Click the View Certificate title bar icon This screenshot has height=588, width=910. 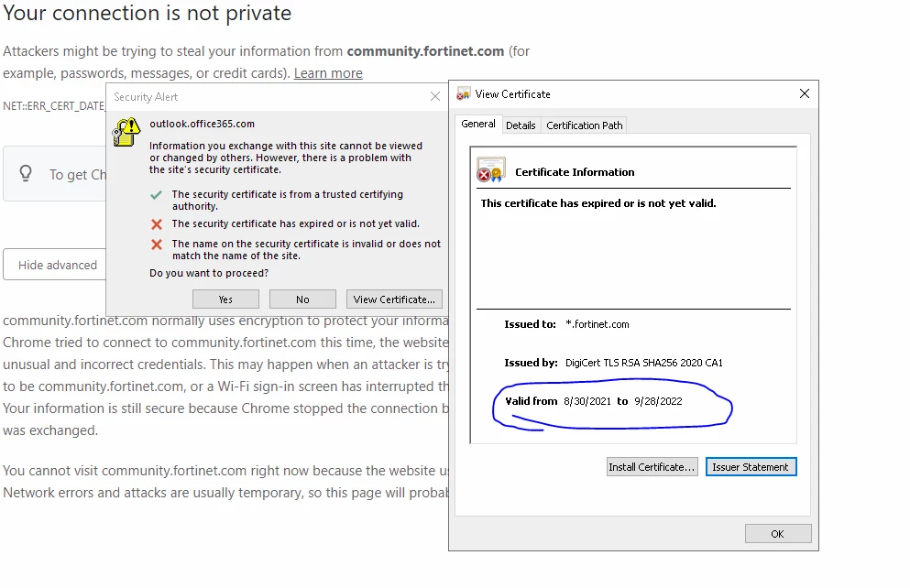click(463, 94)
